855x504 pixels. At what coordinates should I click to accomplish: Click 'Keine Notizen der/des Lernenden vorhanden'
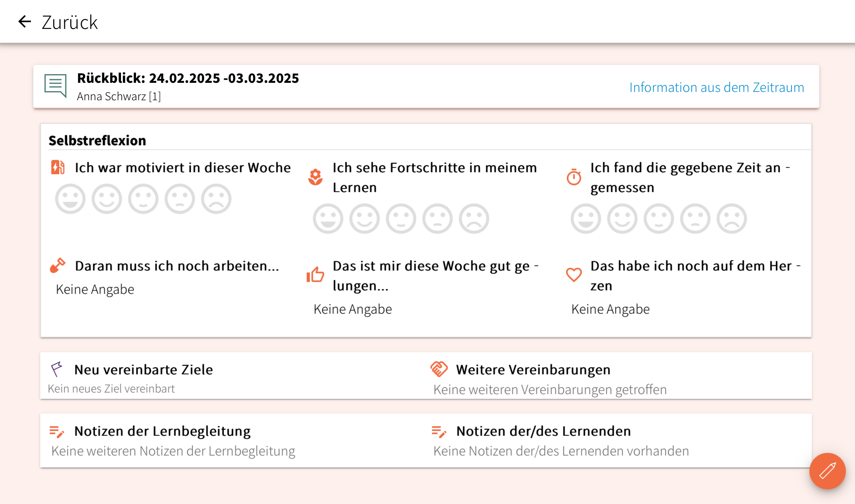click(561, 451)
